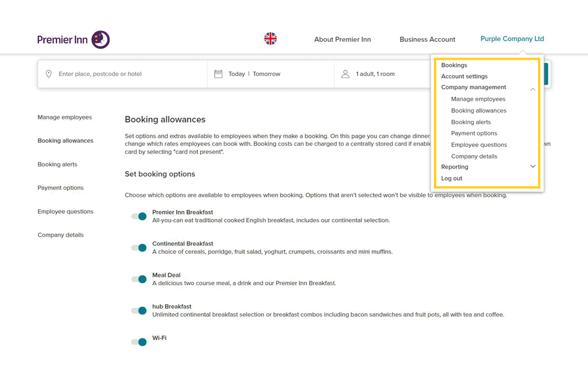Toggle the Premier Inn Breakfast switch
Viewport: 588px width, 376px height.
point(139,216)
